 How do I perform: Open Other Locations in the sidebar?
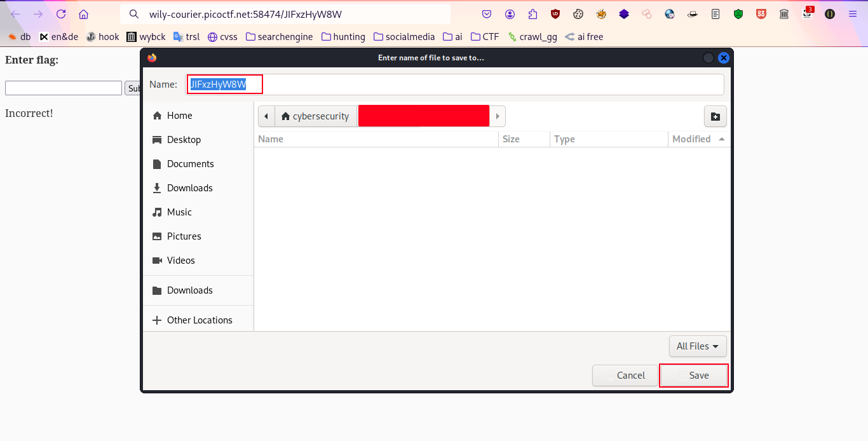click(199, 320)
